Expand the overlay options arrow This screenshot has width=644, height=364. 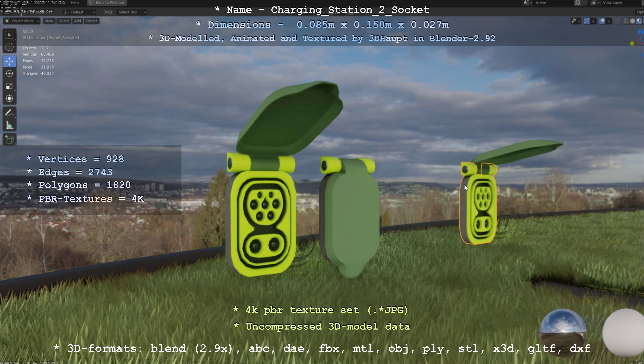609,21
